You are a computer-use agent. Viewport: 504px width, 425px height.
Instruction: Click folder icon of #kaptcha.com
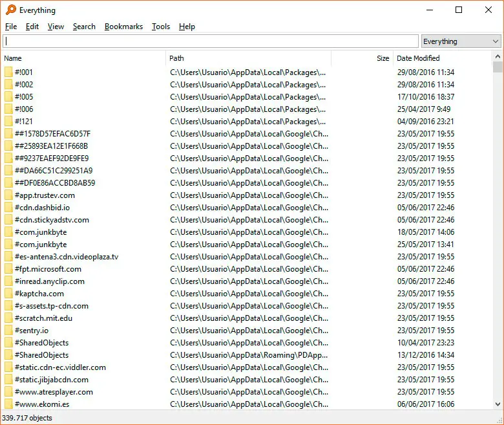point(8,294)
